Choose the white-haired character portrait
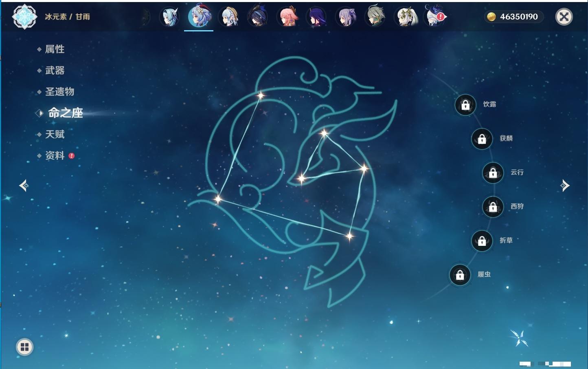The image size is (588, 369). click(406, 17)
